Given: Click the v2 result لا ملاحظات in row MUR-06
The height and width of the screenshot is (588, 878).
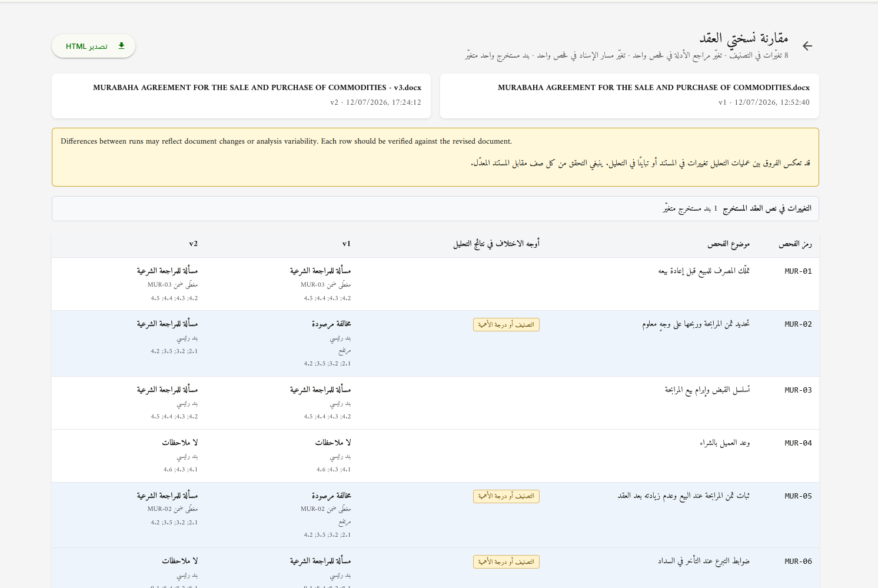Looking at the screenshot, I should coord(180,562).
